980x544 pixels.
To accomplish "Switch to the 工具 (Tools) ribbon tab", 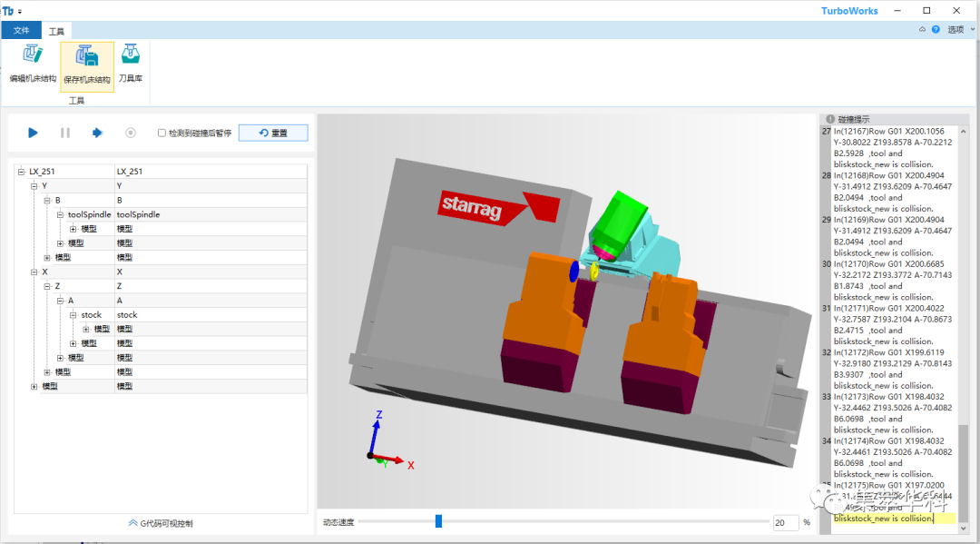I will tap(56, 30).
